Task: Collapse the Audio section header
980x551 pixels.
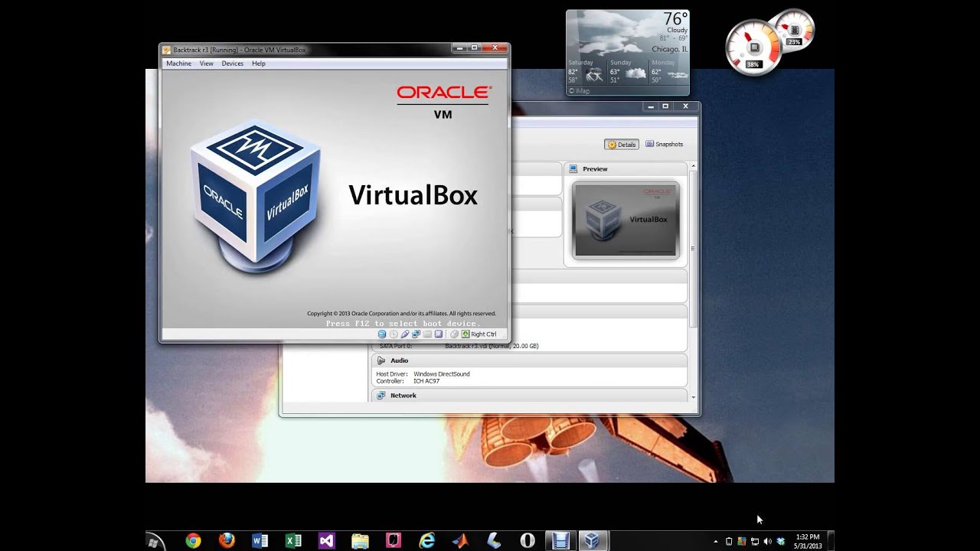Action: [x=528, y=360]
